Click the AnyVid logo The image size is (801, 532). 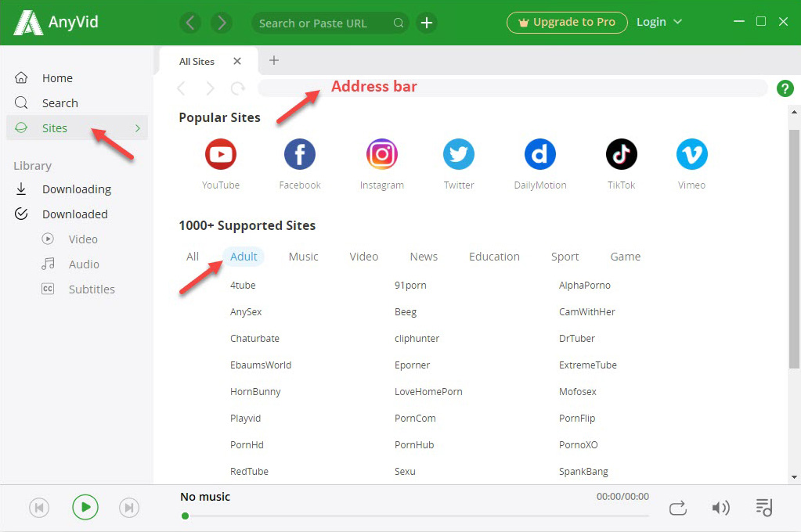point(55,23)
